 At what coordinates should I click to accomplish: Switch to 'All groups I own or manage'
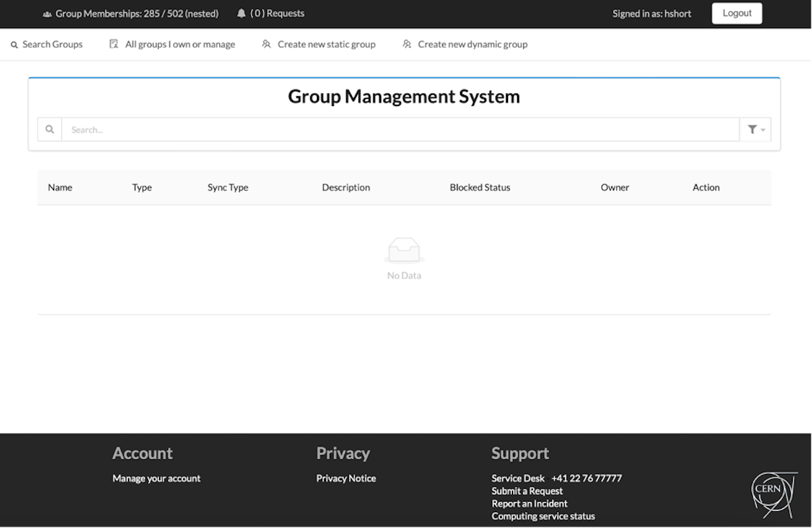coord(180,44)
